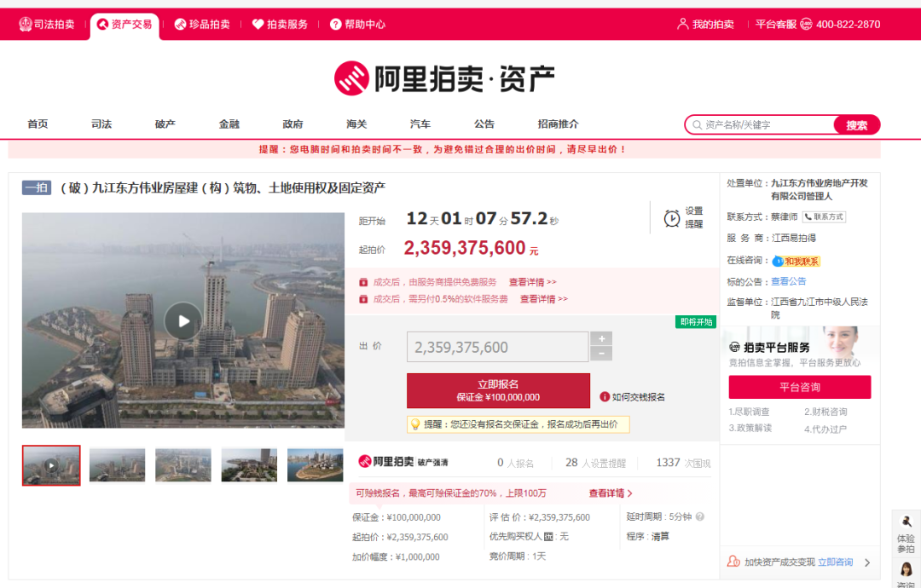Open 司法拍卖 in the top red bar
921x588 pixels.
47,24
